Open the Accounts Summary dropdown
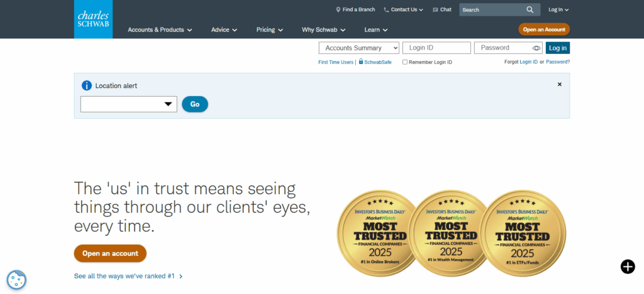 [359, 48]
